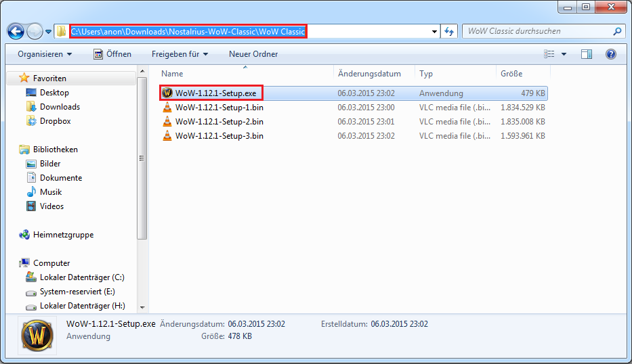The width and height of the screenshot is (632, 364).
Task: Click VLC cone icon of Setup-2.bin
Action: (167, 121)
